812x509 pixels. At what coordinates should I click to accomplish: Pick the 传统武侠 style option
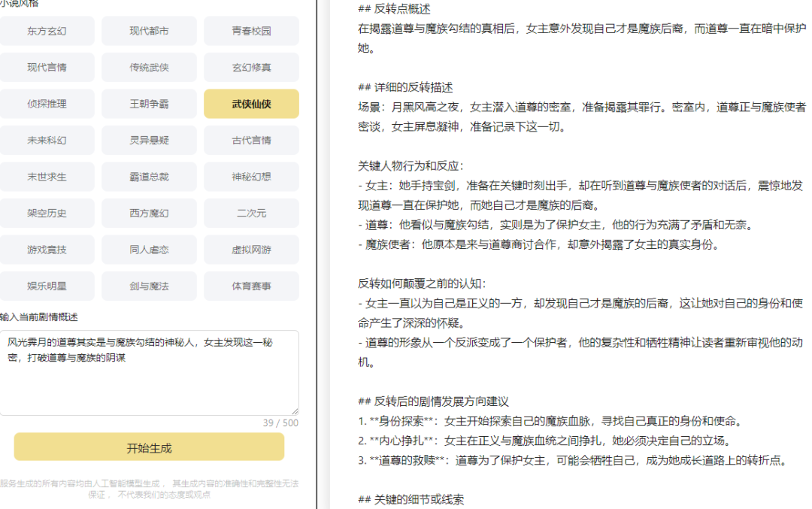pyautogui.click(x=149, y=67)
